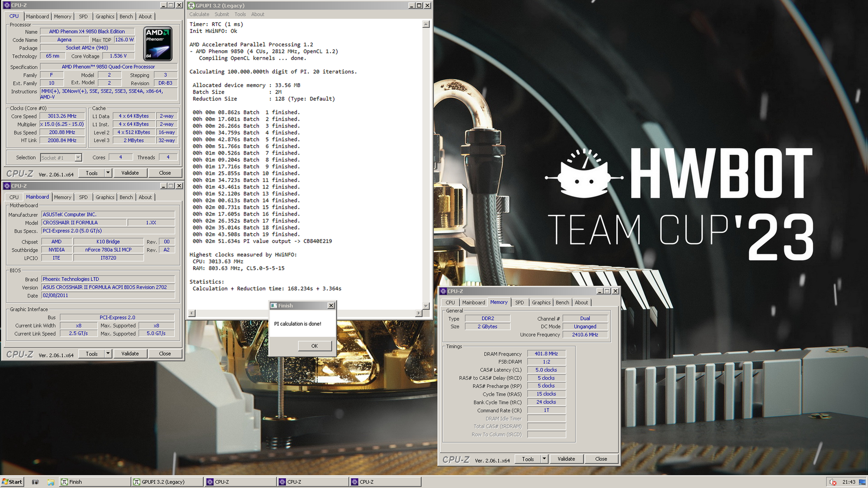Minimize the GPUPI window

(411, 5)
